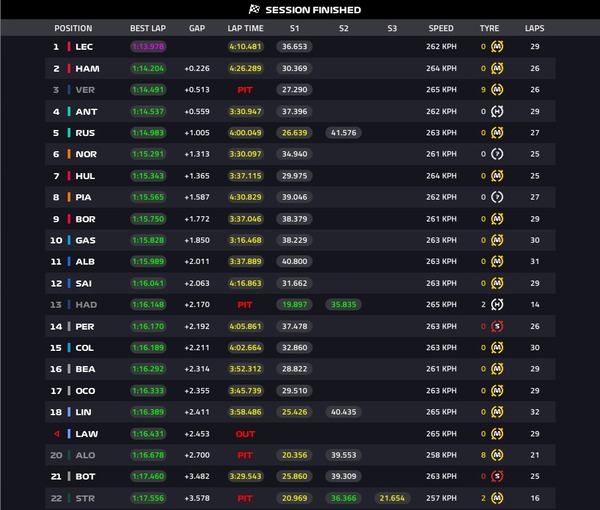This screenshot has height=510, width=600.
Task: Click COL's medium tyre icon
Action: (497, 347)
